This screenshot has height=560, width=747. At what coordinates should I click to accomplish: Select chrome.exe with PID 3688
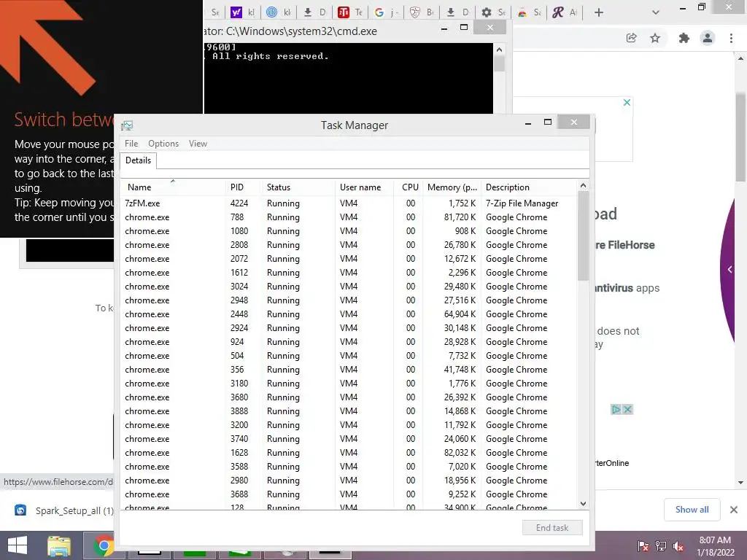click(349, 494)
